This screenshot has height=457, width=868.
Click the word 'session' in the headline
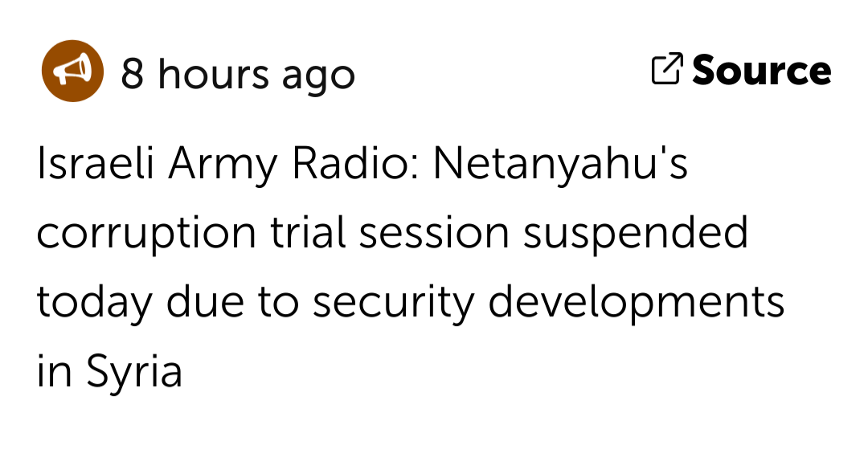[x=434, y=232]
